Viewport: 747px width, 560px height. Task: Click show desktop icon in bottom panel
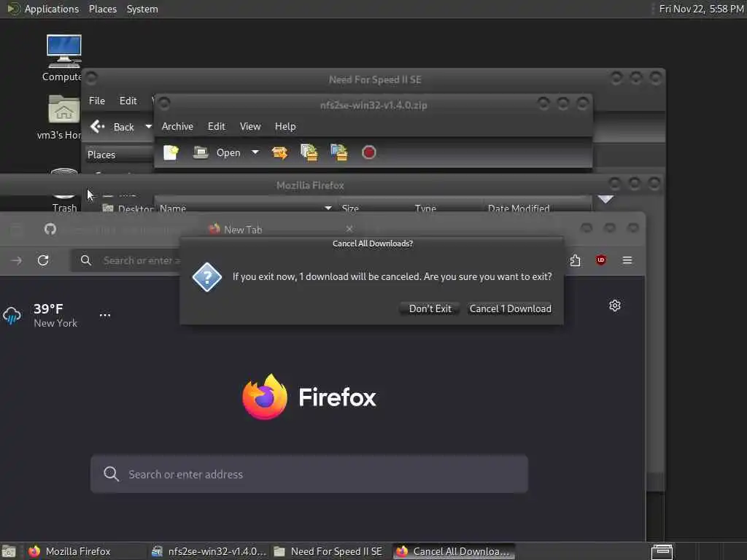point(9,551)
